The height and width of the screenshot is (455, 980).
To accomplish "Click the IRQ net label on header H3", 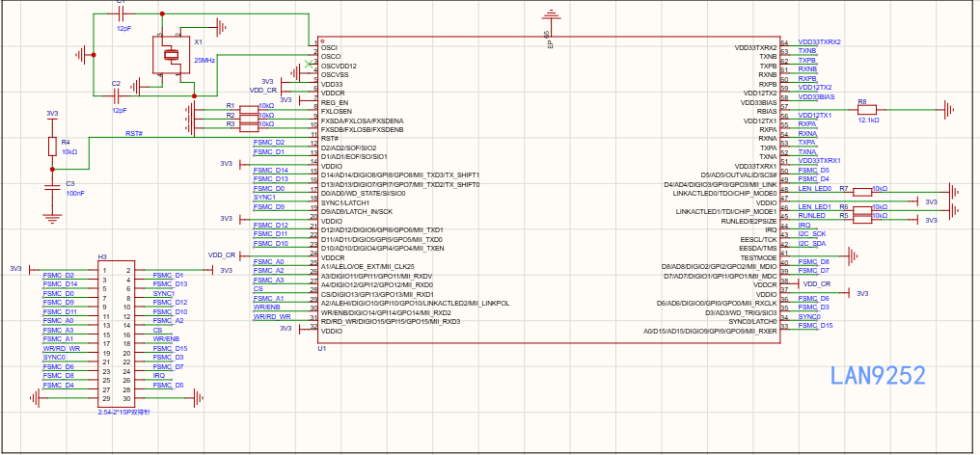I will tap(159, 376).
